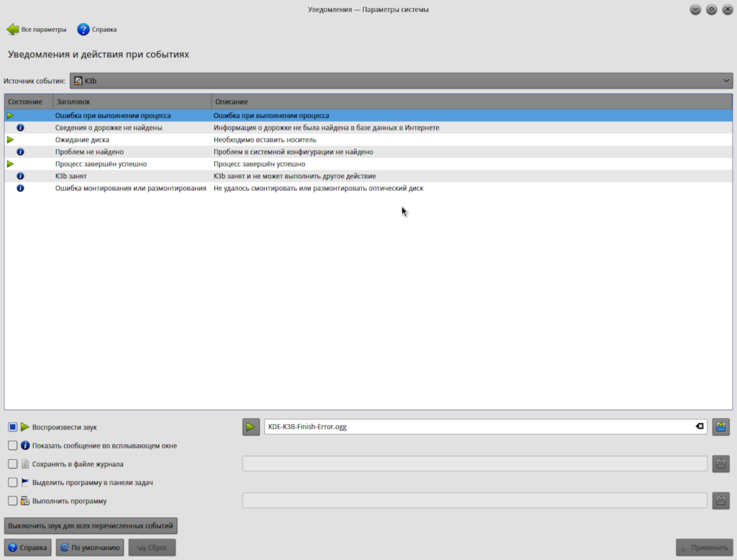
Task: Select the row title Процесс завершён успешно
Action: [x=101, y=164]
